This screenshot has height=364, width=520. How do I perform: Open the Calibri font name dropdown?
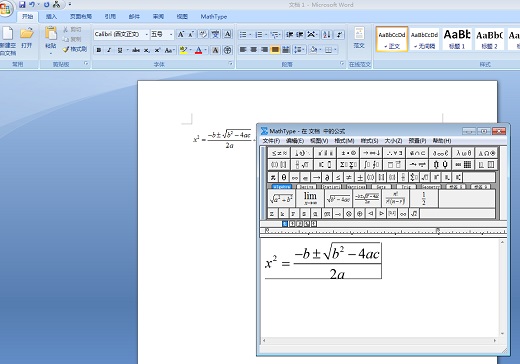coord(146,34)
